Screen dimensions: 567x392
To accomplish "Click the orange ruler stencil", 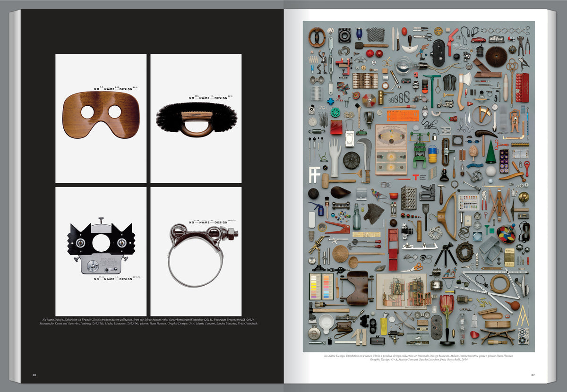I will tap(403, 116).
